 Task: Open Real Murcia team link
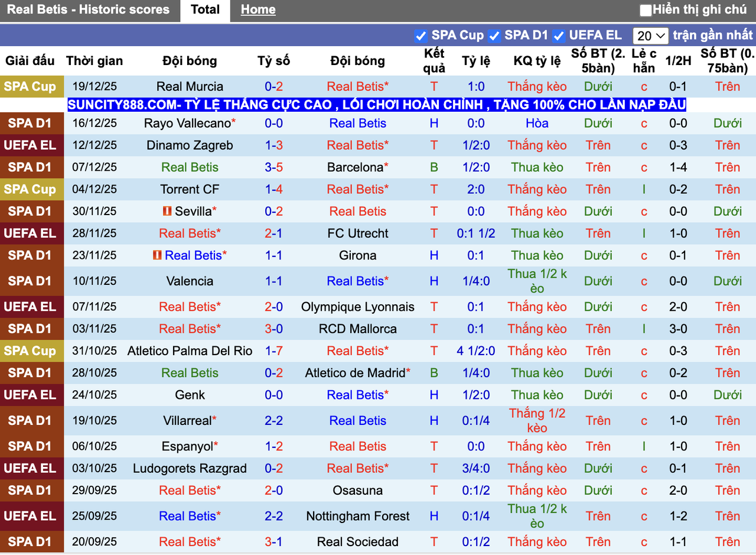click(190, 86)
